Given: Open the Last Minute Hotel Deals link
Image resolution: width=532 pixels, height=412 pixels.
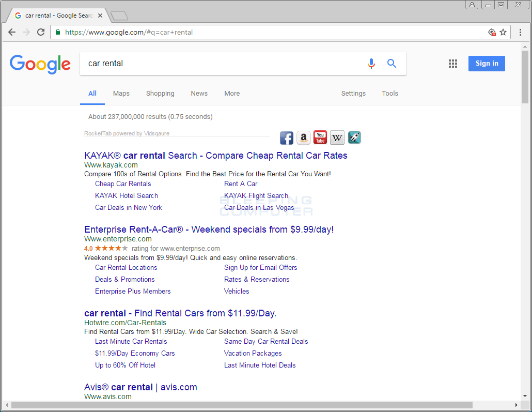Looking at the screenshot, I should coord(260,365).
